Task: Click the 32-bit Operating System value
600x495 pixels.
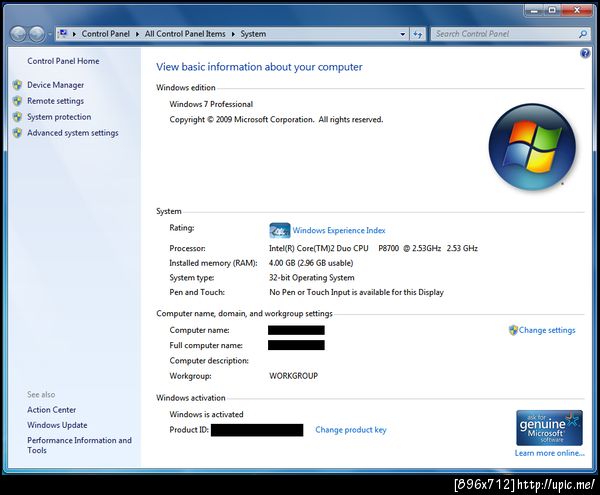Action: [x=311, y=278]
